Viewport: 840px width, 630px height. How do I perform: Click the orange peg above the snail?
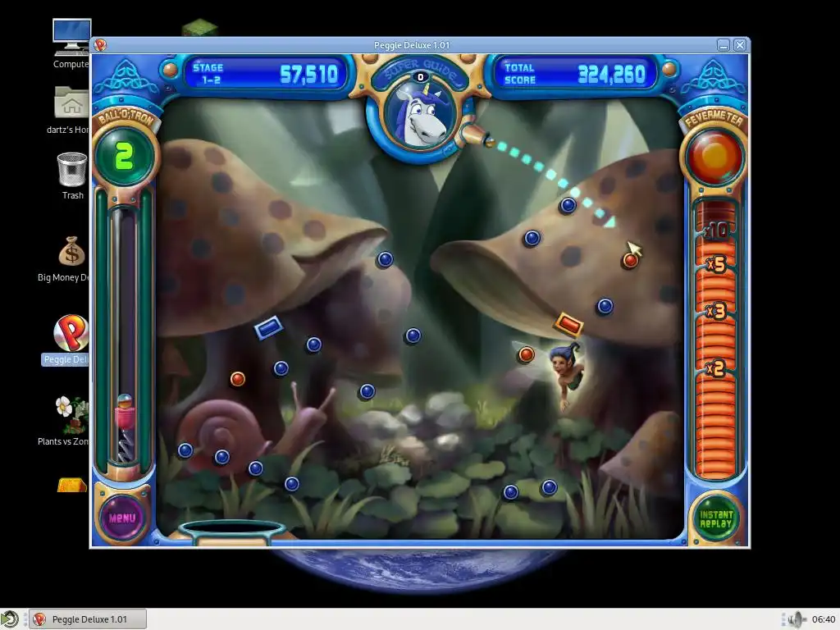coord(237,379)
